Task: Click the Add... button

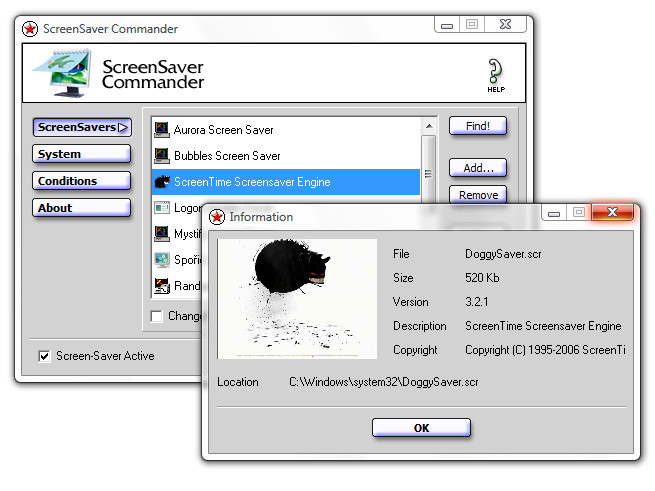Action: click(478, 168)
